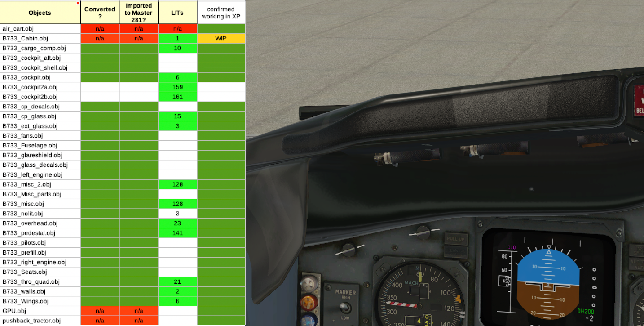Image resolution: width=644 pixels, height=326 pixels.
Task: Select Imported n/a cell for pushback_tractor.obj
Action: tap(139, 321)
